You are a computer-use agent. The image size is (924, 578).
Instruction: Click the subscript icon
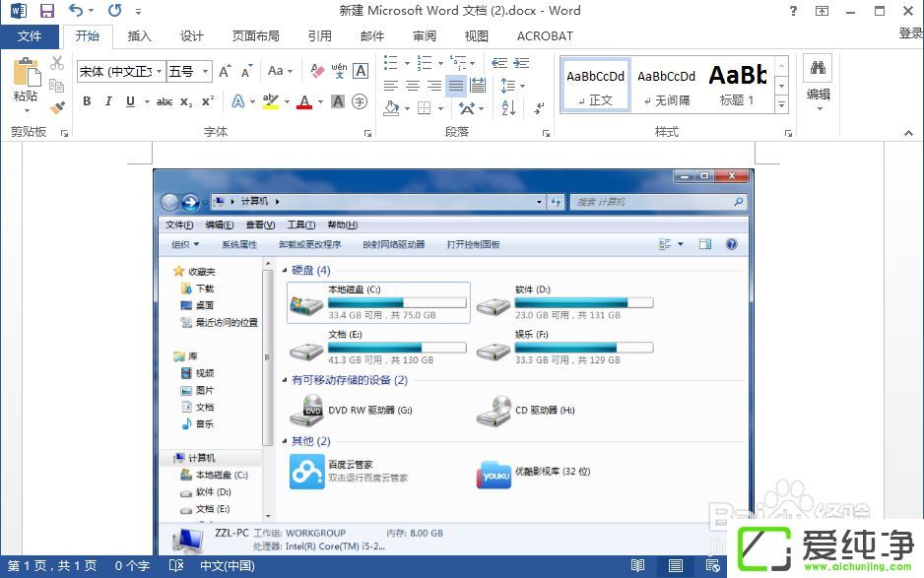185,101
